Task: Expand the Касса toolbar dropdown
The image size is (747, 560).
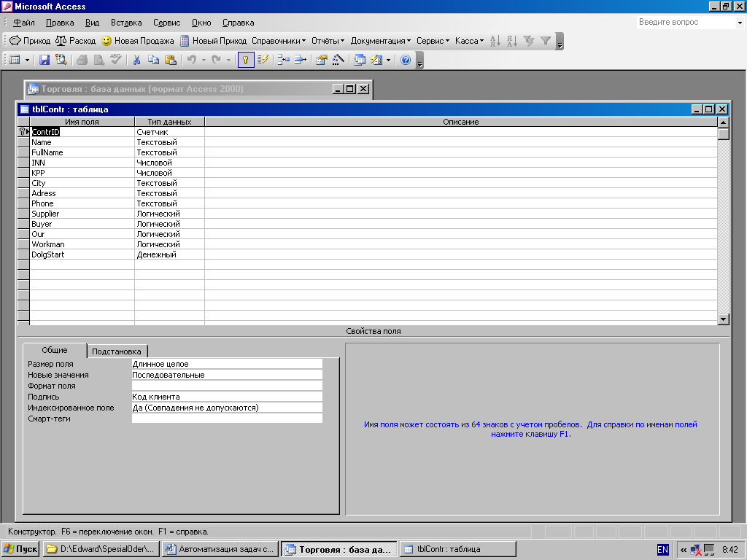Action: click(469, 41)
